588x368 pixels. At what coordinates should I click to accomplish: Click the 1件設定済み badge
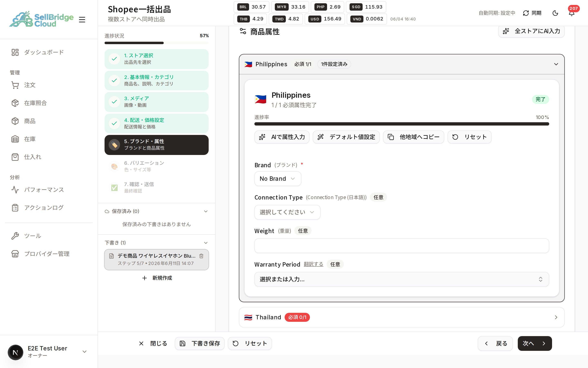click(x=334, y=64)
